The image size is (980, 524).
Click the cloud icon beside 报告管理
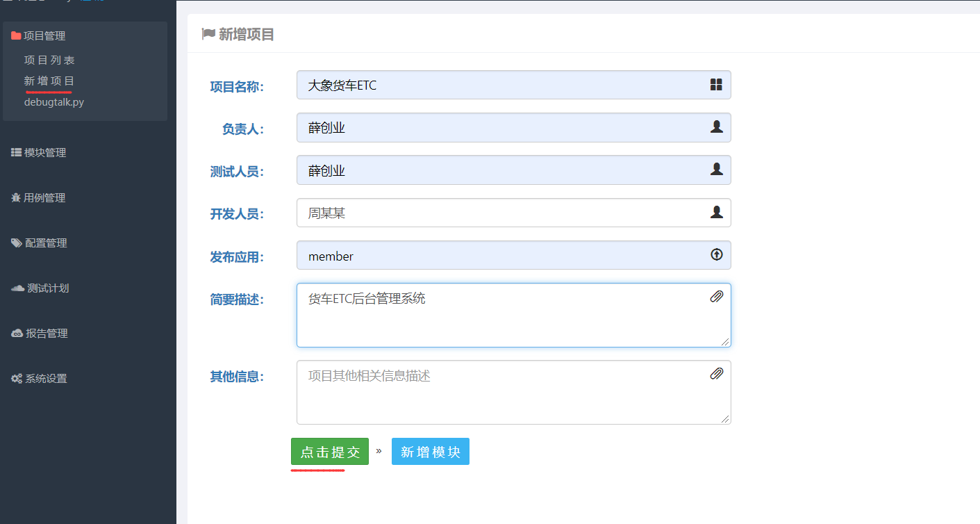pos(17,333)
